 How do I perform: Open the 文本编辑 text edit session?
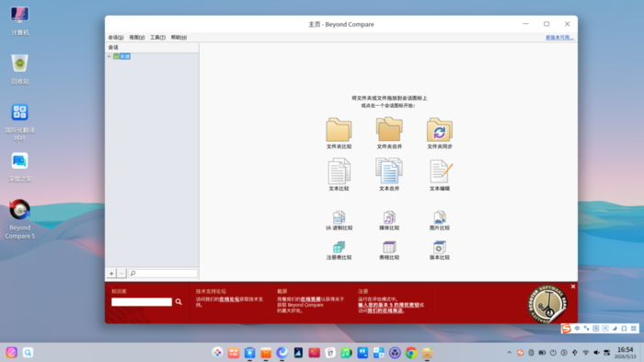[x=440, y=176]
